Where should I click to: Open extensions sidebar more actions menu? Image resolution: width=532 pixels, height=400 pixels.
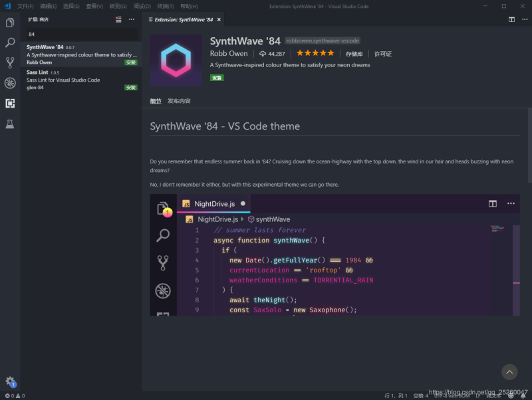click(x=132, y=20)
